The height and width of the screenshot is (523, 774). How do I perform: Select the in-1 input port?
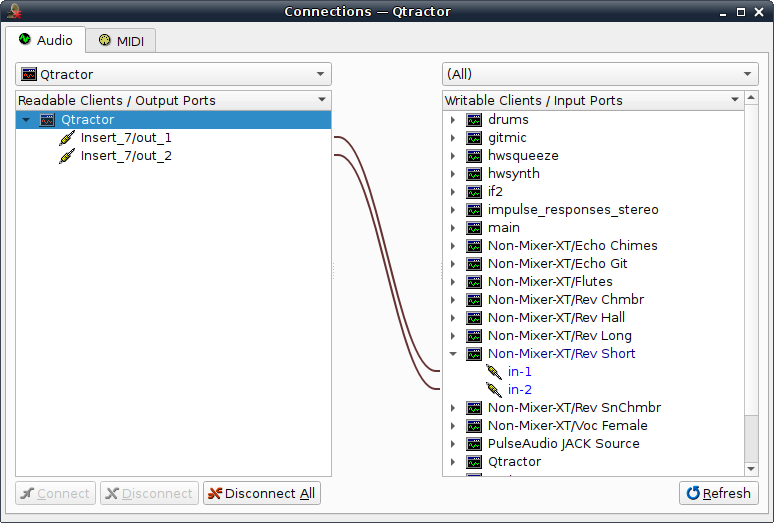(x=520, y=372)
